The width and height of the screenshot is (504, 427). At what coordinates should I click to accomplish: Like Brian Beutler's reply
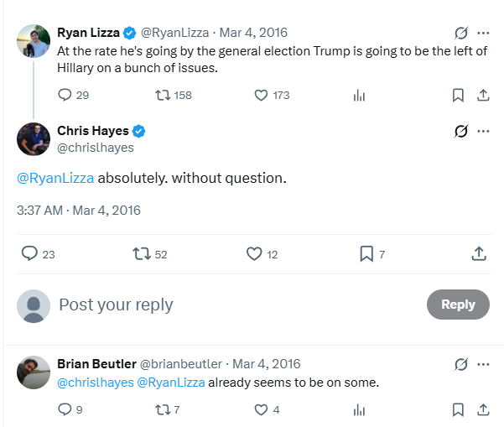[x=260, y=409]
